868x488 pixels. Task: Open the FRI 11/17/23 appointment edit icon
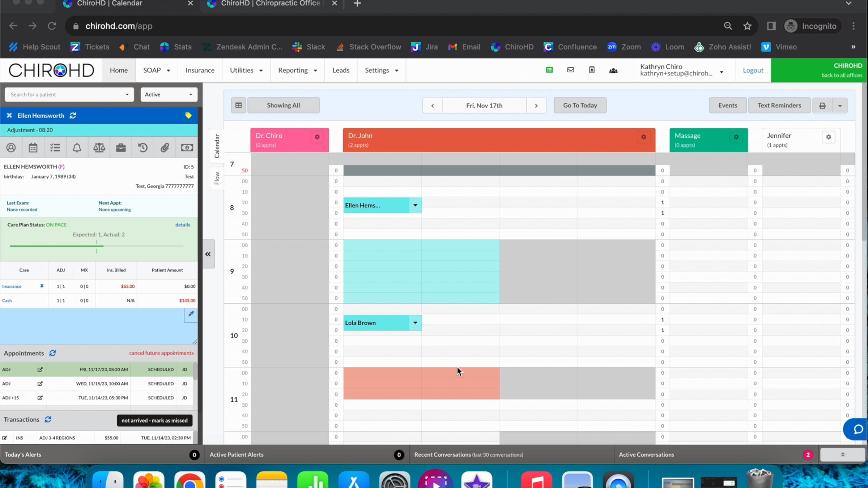[40, 369]
